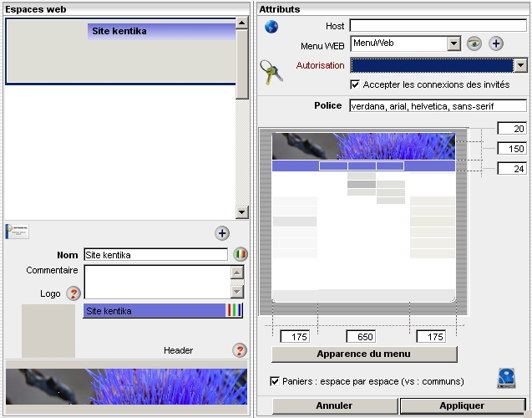The image size is (532, 418).
Task: Click the Appliquer button
Action: point(463,405)
